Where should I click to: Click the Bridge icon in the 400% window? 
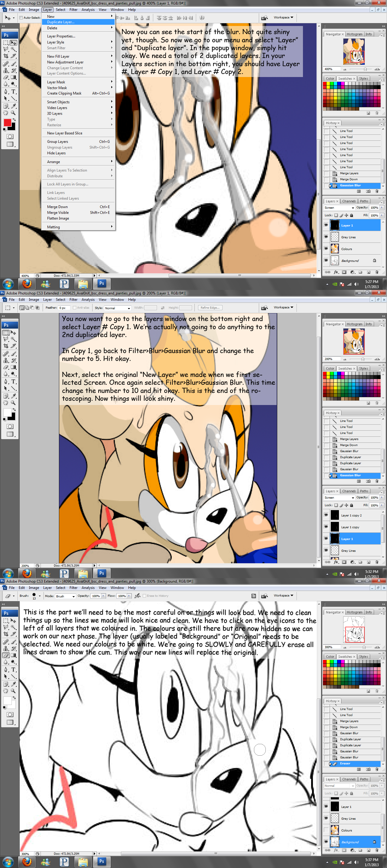pos(265,18)
